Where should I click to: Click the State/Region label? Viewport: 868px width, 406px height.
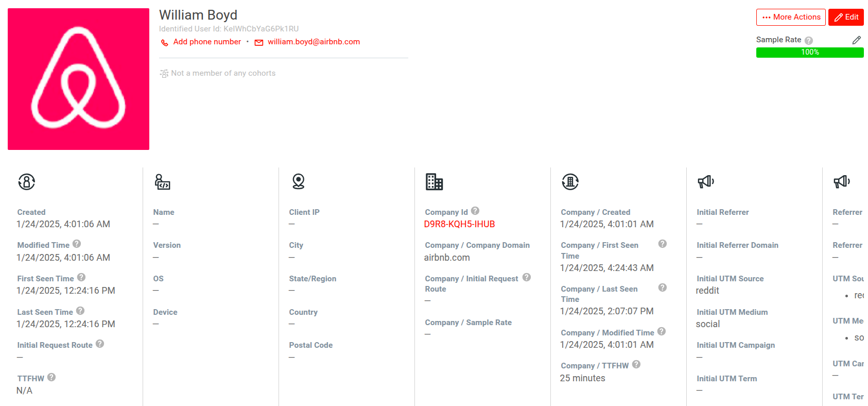pos(313,279)
